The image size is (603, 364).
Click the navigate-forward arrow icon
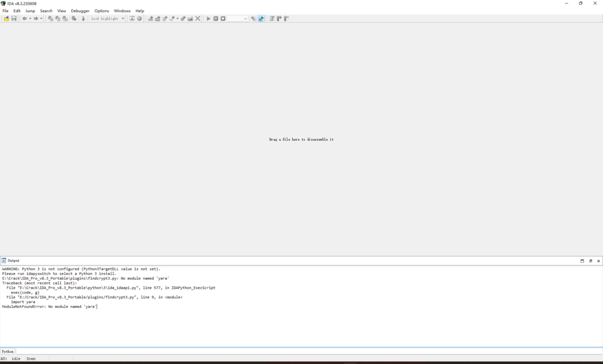tap(35, 19)
